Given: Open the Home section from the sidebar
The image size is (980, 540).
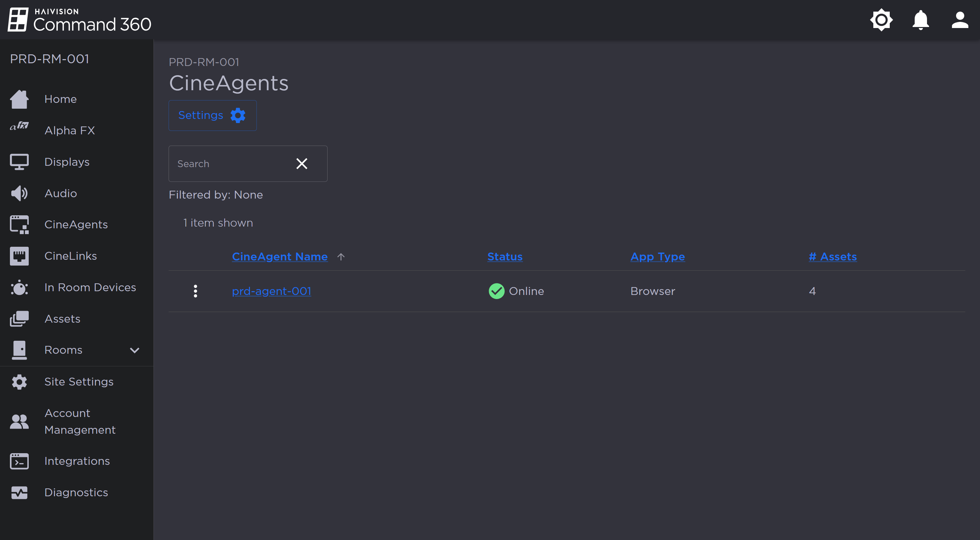Looking at the screenshot, I should click(61, 99).
